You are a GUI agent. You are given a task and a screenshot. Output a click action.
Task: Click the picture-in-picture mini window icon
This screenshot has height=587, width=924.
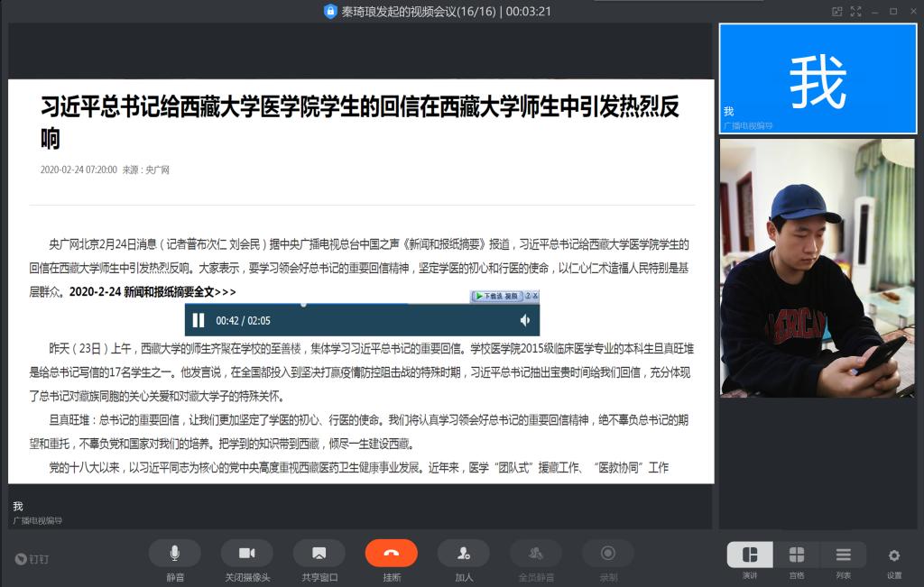click(x=836, y=12)
